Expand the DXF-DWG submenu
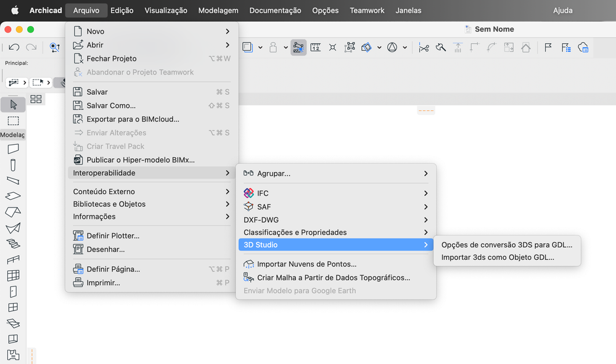This screenshot has height=364, width=616. coord(336,220)
